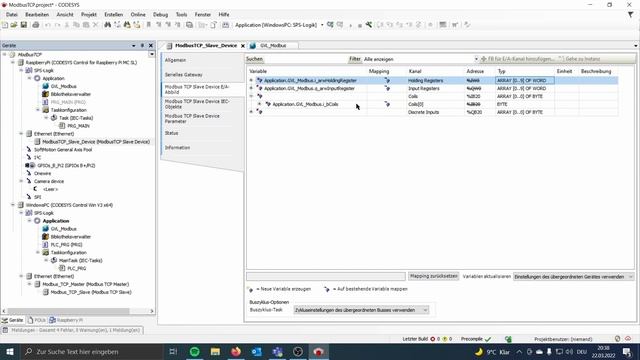Click the Mapping zurücksetzen button
Screen dimensions: 640x360
[433, 276]
